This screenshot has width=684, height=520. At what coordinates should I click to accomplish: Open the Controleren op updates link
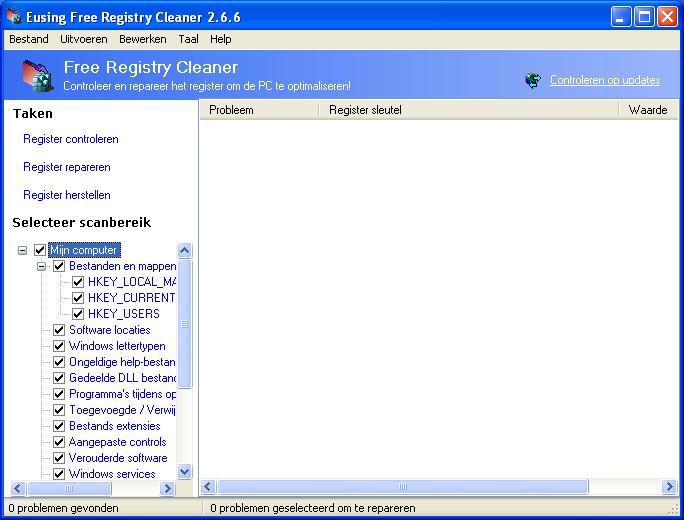pyautogui.click(x=605, y=80)
